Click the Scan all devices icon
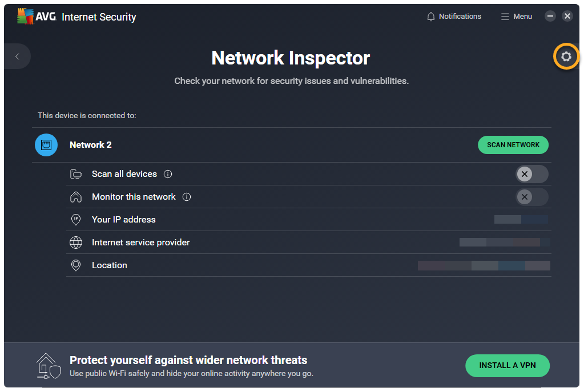The image size is (584, 392). (76, 174)
